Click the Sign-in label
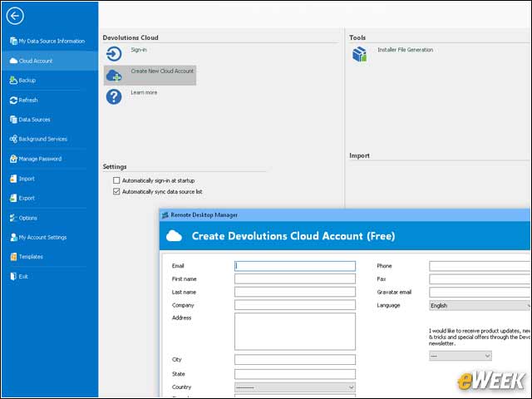The width and height of the screenshot is (532, 399). click(139, 50)
